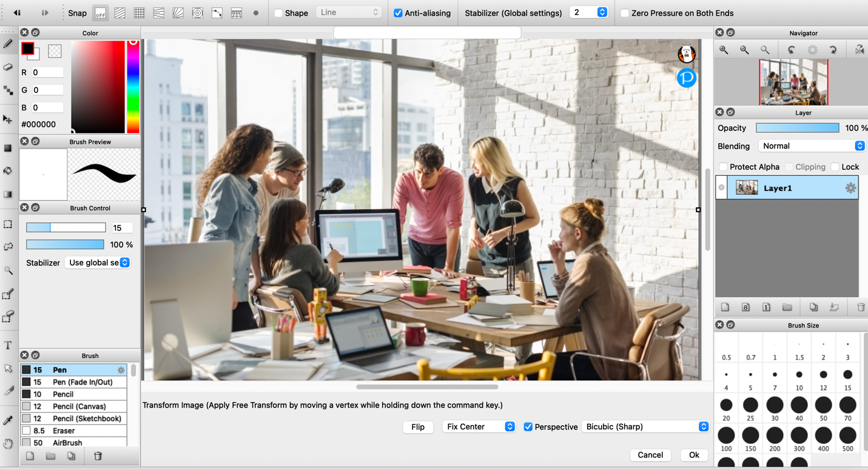Select the Pencil (Sketchbook) brush
The height and width of the screenshot is (470, 868).
(73, 418)
